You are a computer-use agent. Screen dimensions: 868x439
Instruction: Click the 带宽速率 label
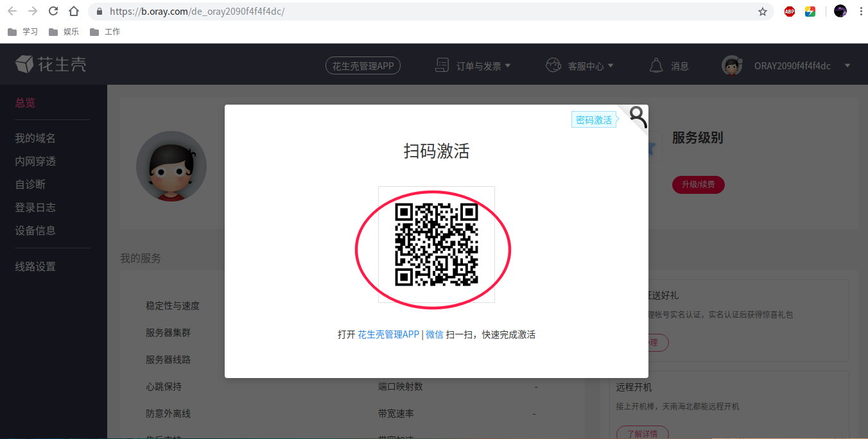click(396, 413)
